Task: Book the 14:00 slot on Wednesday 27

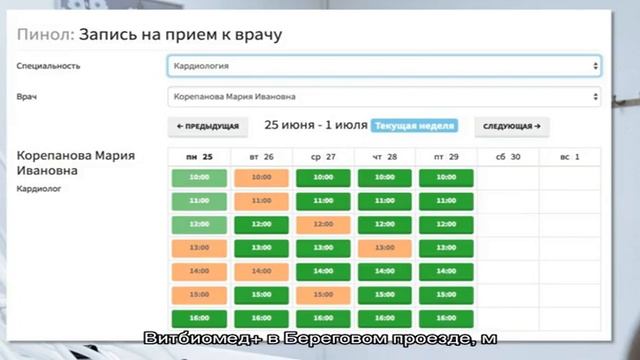Action: click(x=323, y=272)
